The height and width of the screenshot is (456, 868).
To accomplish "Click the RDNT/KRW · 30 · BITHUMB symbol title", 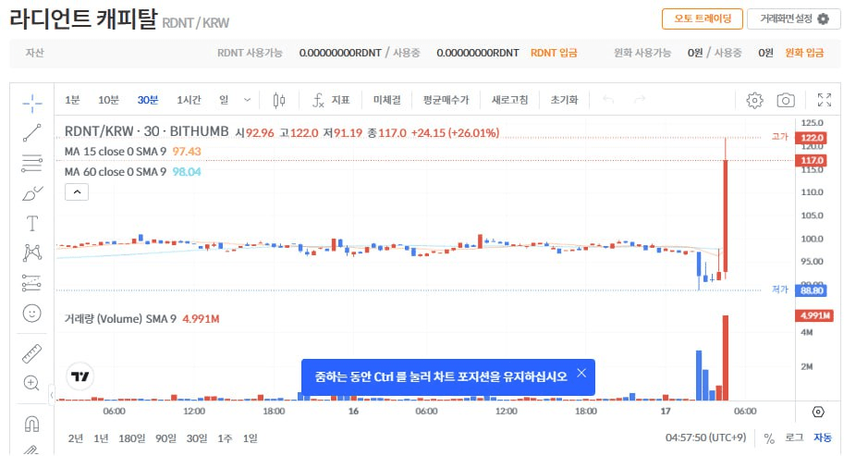I will coord(147,131).
